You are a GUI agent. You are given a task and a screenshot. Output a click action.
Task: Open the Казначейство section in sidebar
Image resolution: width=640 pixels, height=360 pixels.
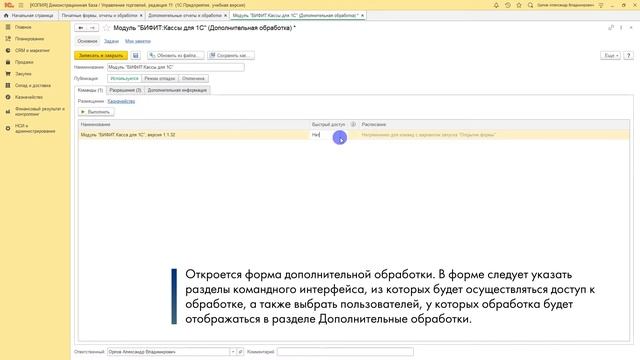click(29, 97)
